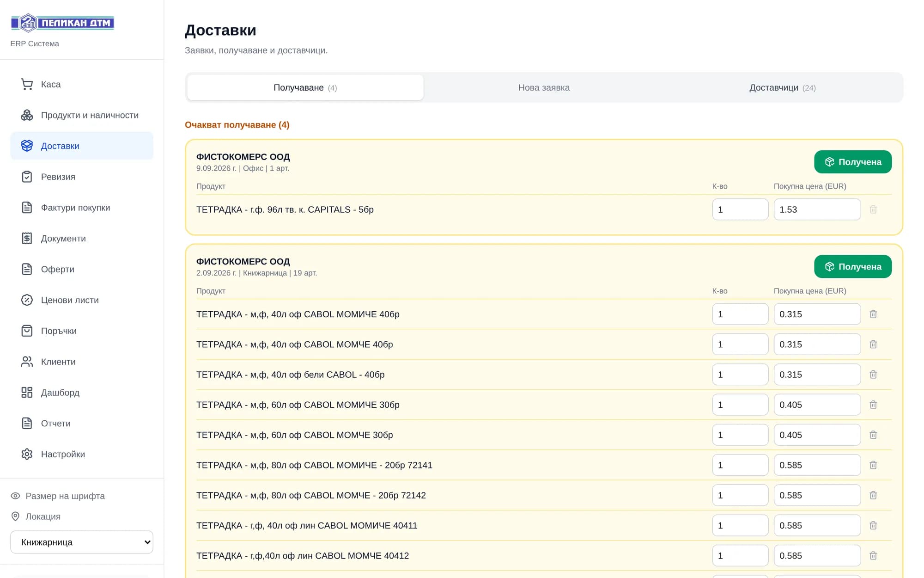Viewport: 924px width, 578px height.
Task: Mark the 2.09.2026 Книжарница delivery as Получена
Action: point(853,266)
